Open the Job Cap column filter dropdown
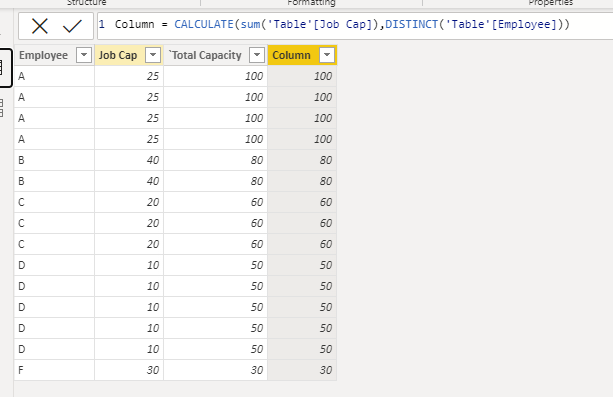Image resolution: width=613 pixels, height=397 pixels. pos(153,55)
